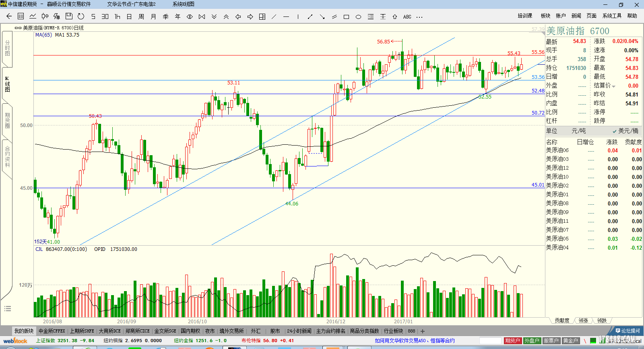Click the status bar input field
The image size is (644, 349).
tap(490, 341)
